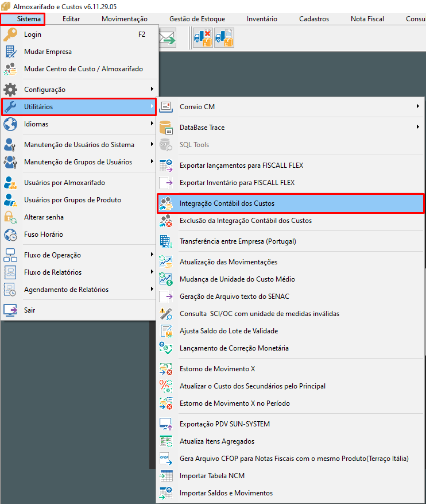Click the envelope with green arrow toolbar icon
The width and height of the screenshot is (426, 504).
[x=167, y=38]
